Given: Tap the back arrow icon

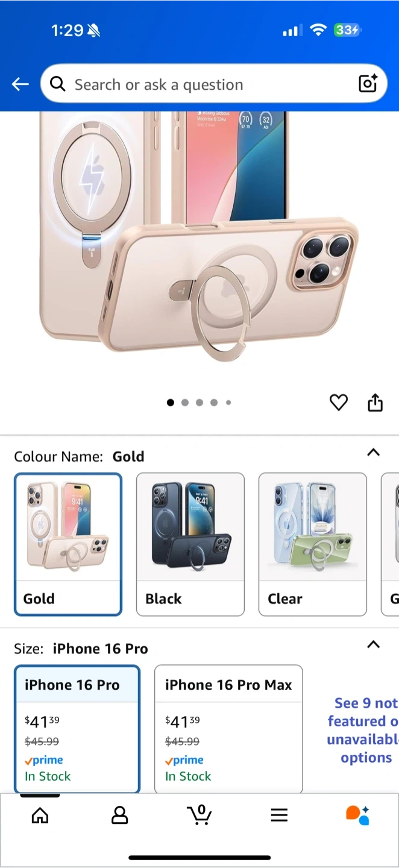Looking at the screenshot, I should click(x=20, y=84).
